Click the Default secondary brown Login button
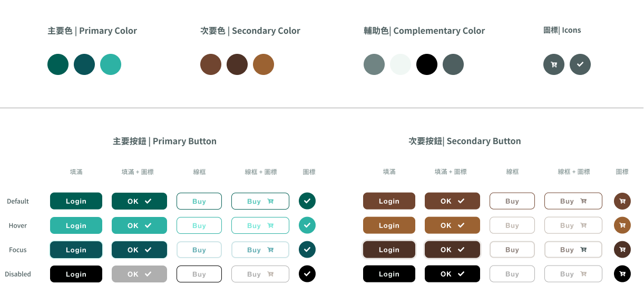The width and height of the screenshot is (644, 303). click(389, 201)
